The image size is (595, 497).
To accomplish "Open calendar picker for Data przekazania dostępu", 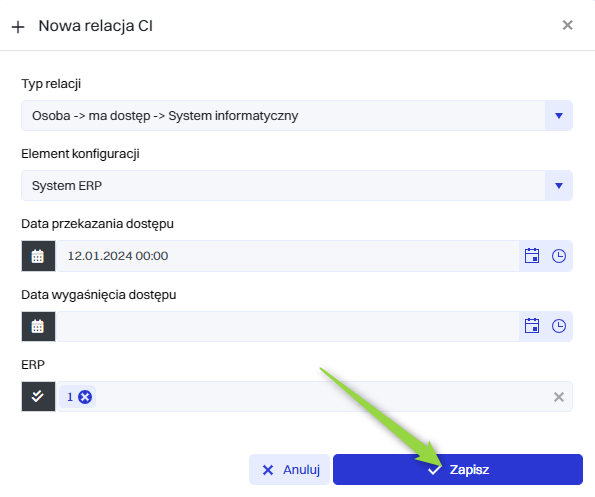I will click(532, 256).
